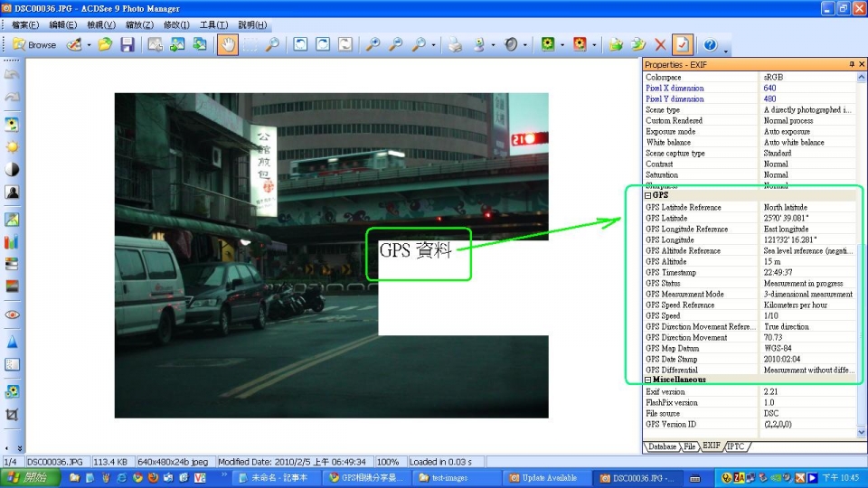
Task: Click the Print icon in toolbar
Action: coord(457,44)
